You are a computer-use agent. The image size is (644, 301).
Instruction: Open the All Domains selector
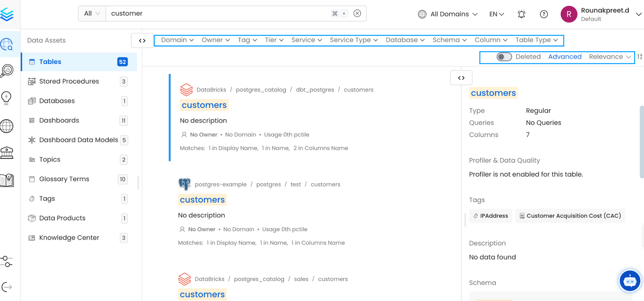click(x=448, y=14)
